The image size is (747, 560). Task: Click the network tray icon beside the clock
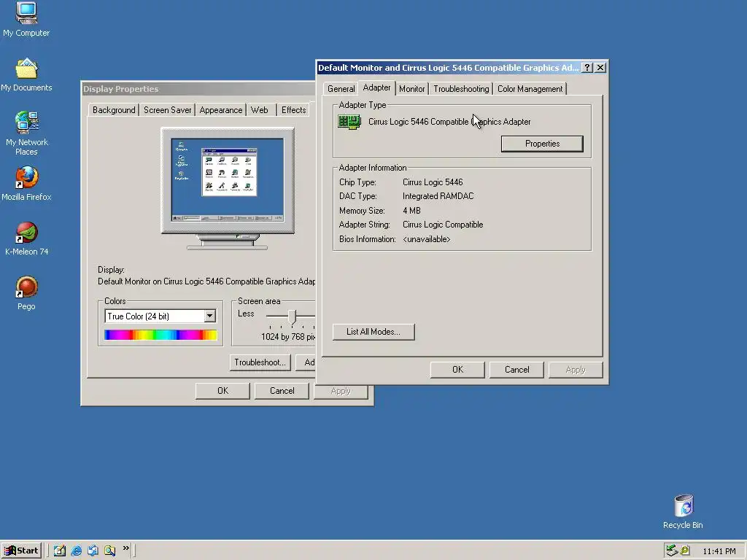click(672, 551)
